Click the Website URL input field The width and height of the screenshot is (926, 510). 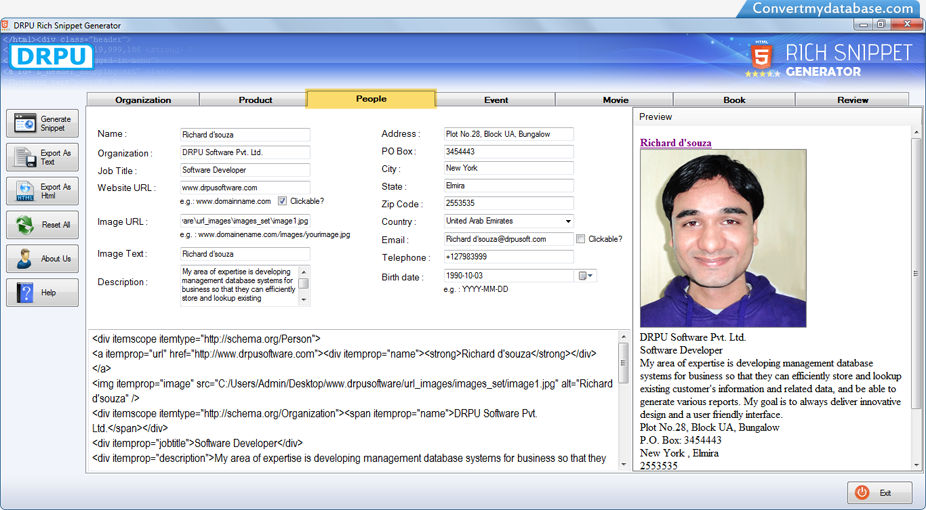(x=244, y=188)
